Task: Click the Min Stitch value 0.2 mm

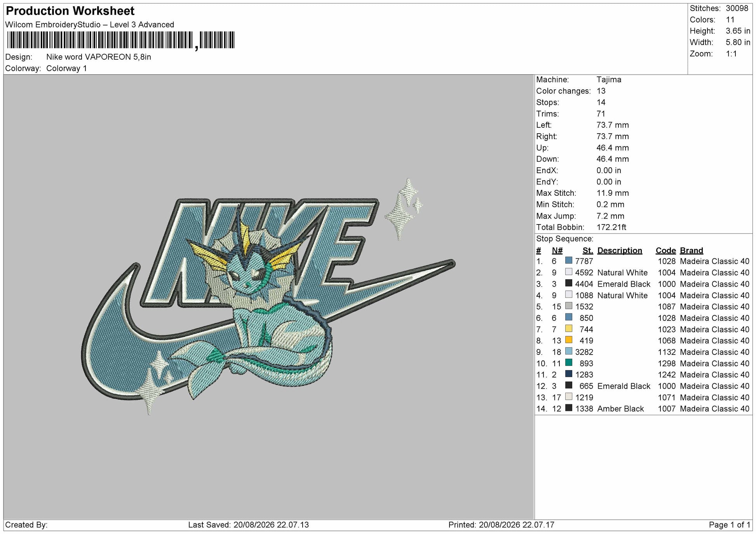Action: point(610,205)
